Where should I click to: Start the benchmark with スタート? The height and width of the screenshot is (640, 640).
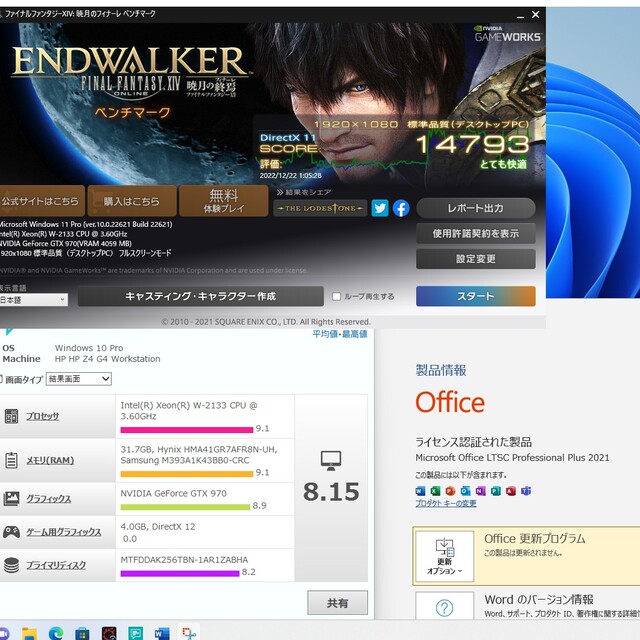point(476,296)
